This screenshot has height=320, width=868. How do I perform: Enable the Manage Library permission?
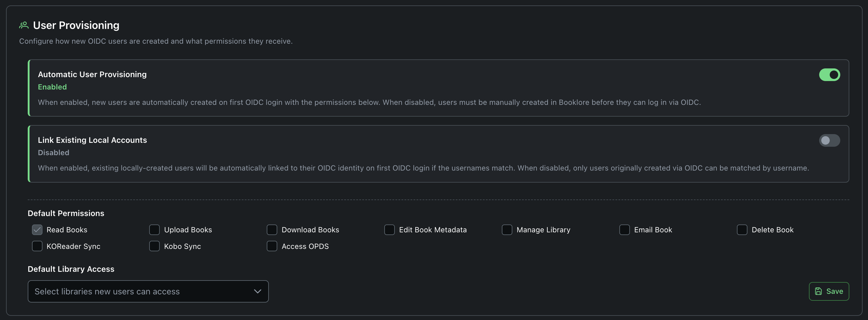click(507, 229)
